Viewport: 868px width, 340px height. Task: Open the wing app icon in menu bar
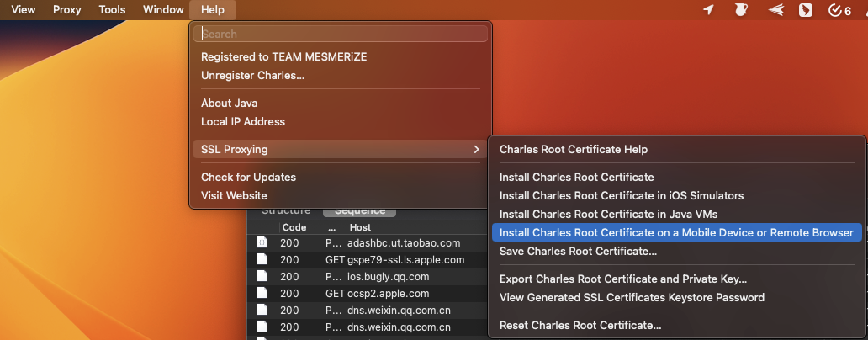coord(805,10)
